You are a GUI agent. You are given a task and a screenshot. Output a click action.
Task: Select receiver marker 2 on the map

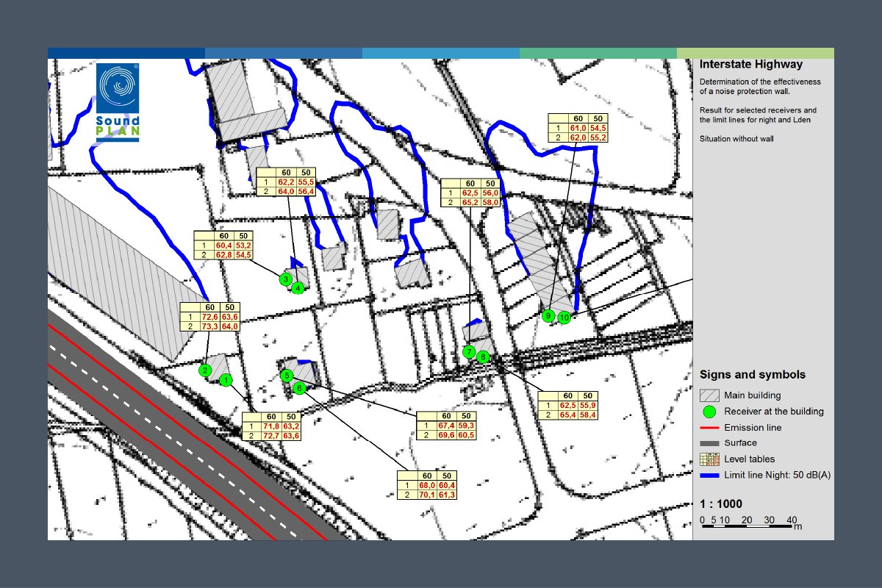point(205,370)
